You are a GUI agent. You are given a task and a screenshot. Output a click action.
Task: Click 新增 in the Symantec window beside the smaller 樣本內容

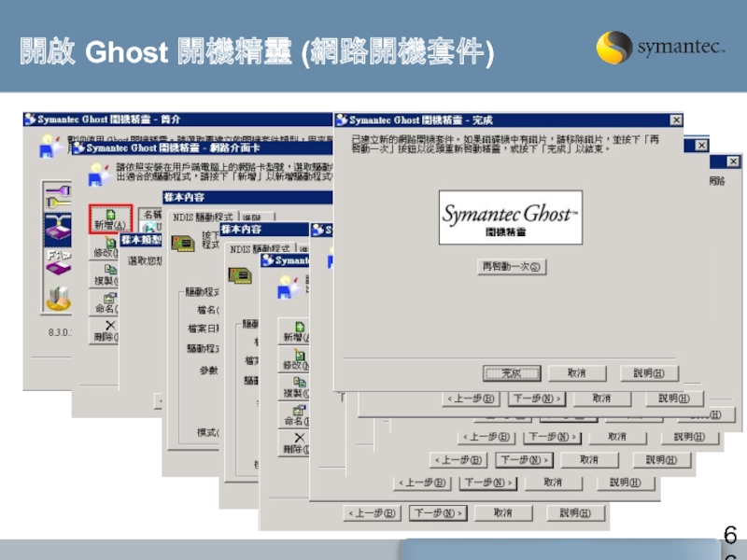(294, 332)
